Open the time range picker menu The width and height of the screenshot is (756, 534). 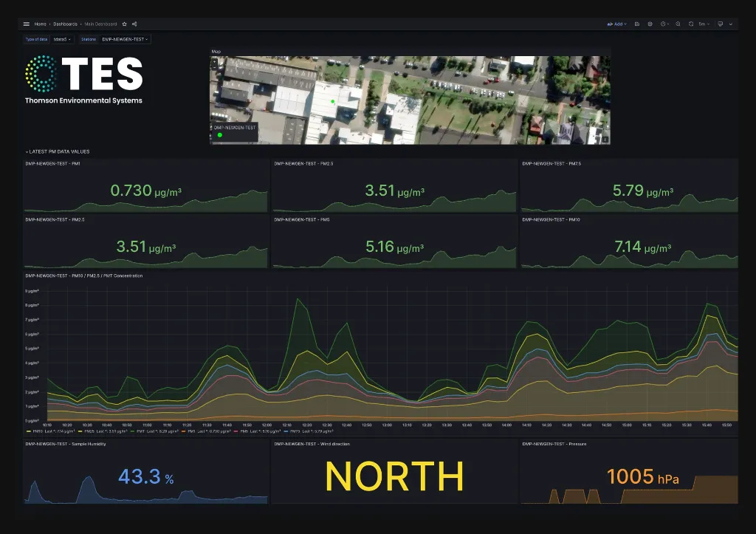coord(663,24)
